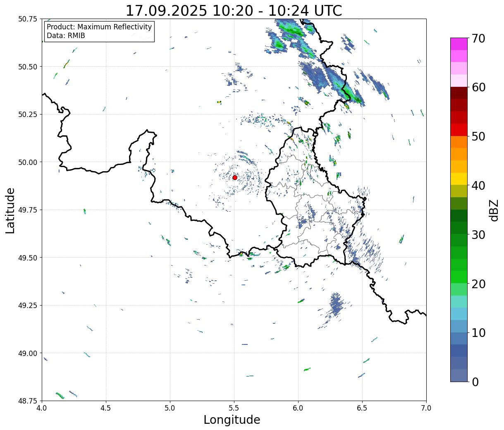Pick the bright red colorbar swatch at 50
The height and width of the screenshot is (430, 504).
click(459, 130)
